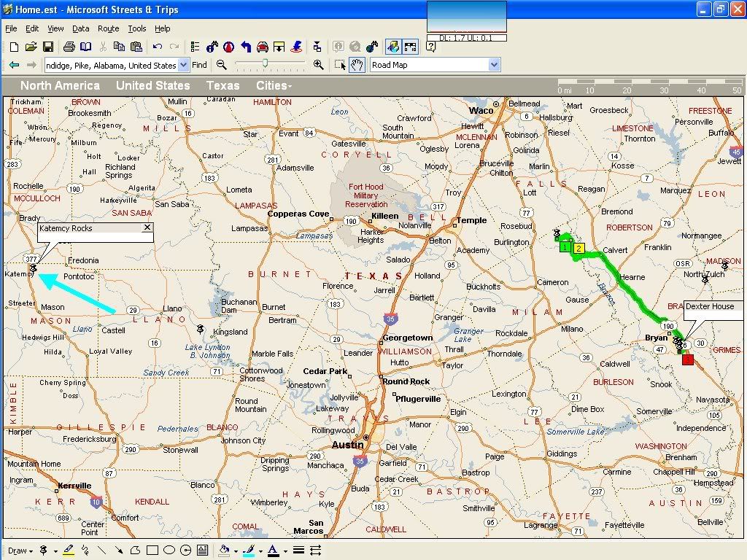
Task: Undo the last action
Action: pyautogui.click(x=158, y=47)
